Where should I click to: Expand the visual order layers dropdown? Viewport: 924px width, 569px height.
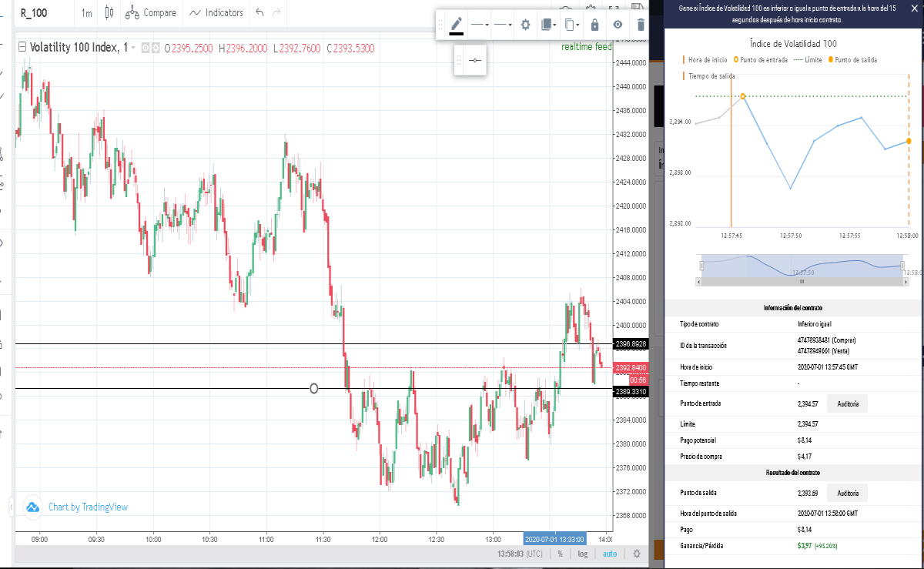point(548,25)
